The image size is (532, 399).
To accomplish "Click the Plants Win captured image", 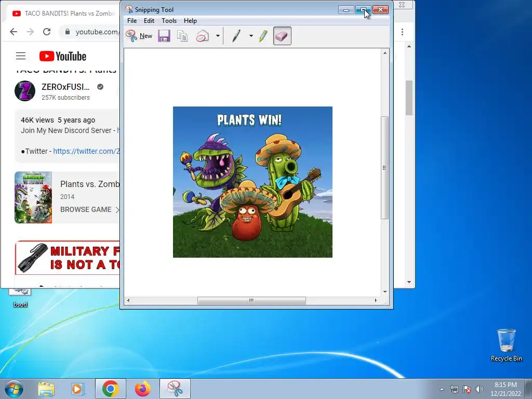I will [x=252, y=182].
